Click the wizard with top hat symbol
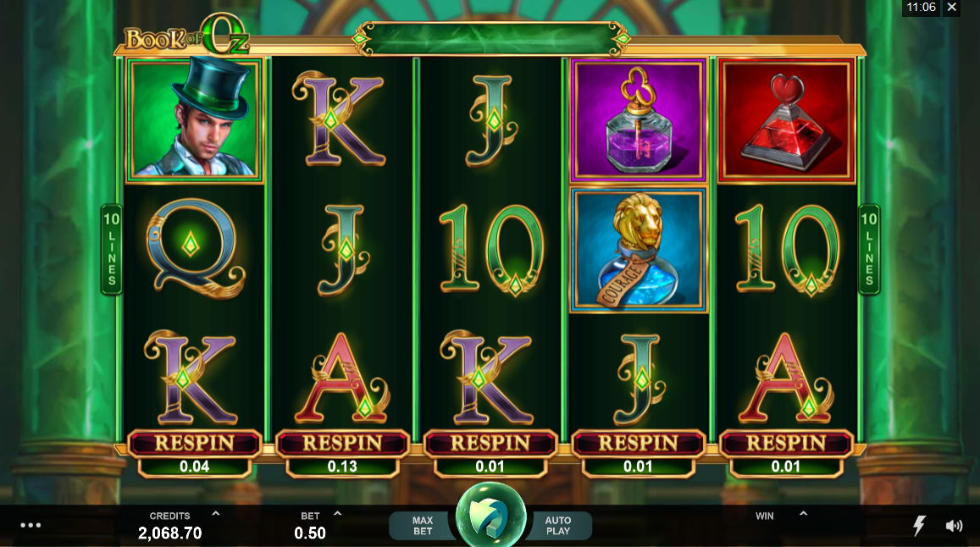 (x=194, y=120)
